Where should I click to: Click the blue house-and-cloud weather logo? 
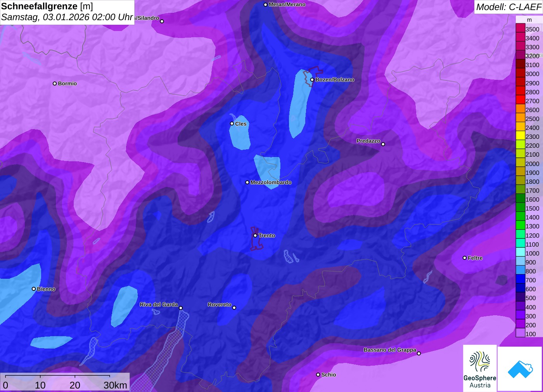520,369
